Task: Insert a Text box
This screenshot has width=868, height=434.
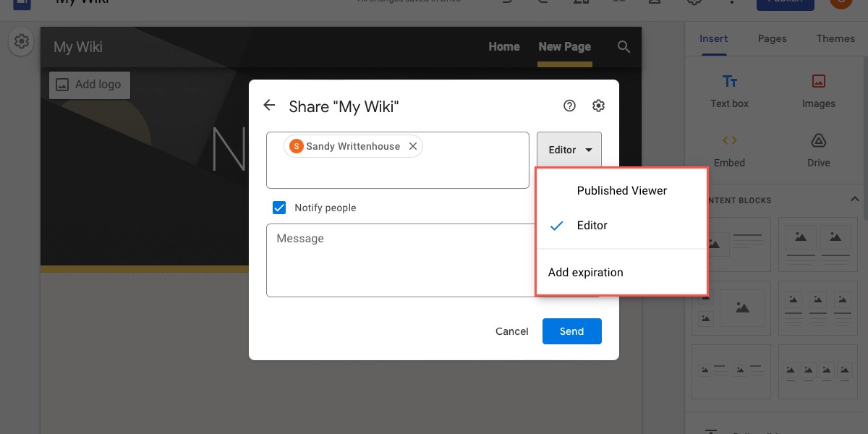Action: [x=729, y=88]
